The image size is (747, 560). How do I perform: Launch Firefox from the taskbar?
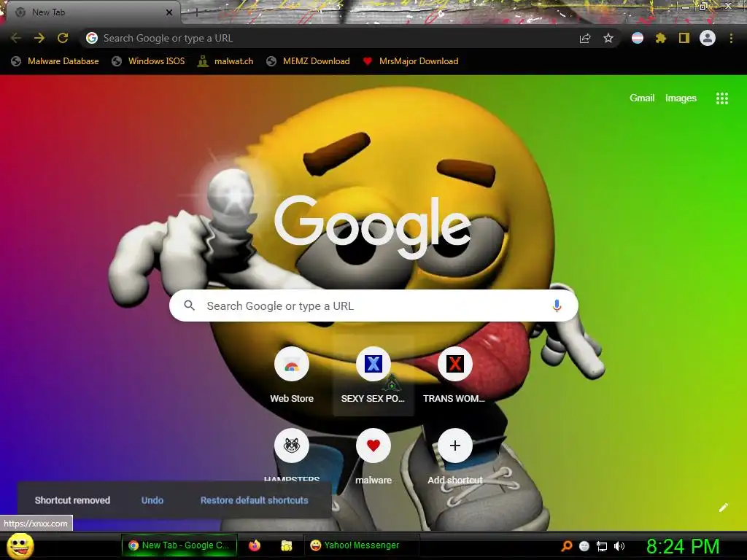pos(255,545)
